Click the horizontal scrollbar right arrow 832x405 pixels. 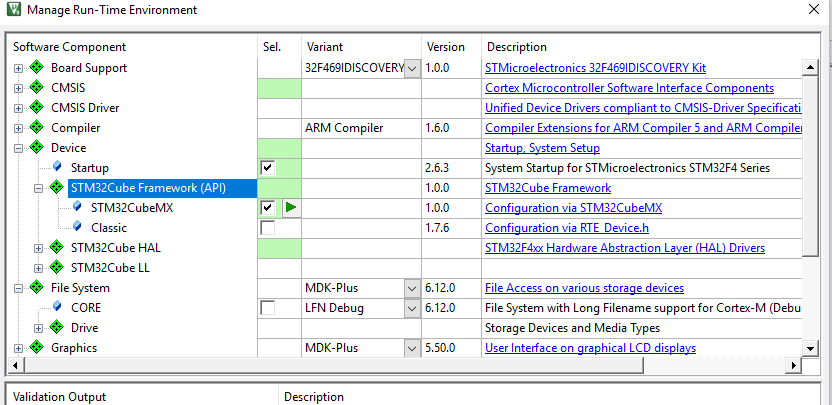[x=794, y=365]
